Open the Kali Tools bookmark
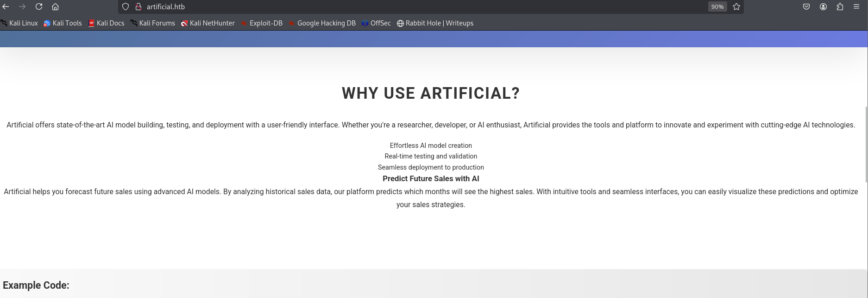 (x=63, y=23)
